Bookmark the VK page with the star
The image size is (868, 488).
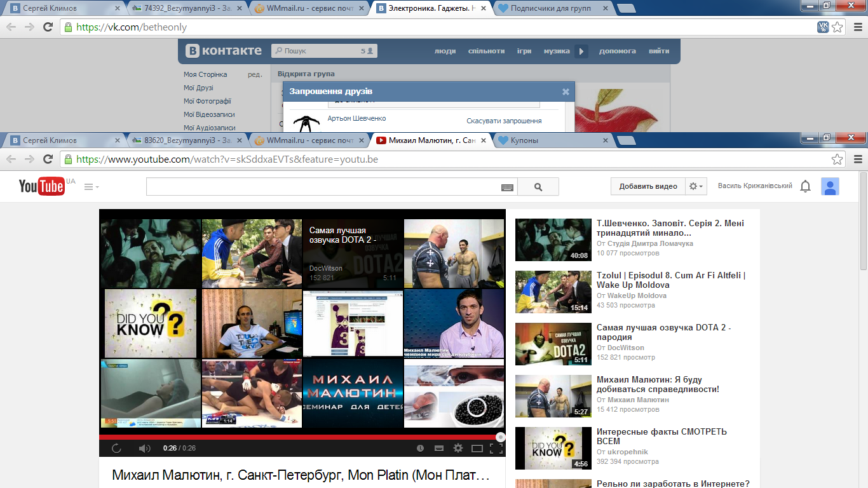(x=837, y=27)
